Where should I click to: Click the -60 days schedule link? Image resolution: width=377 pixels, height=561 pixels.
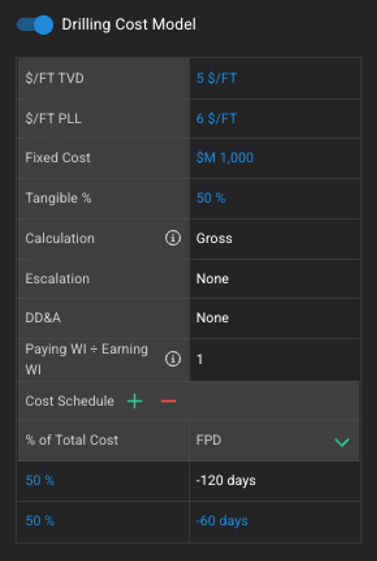coord(222,521)
